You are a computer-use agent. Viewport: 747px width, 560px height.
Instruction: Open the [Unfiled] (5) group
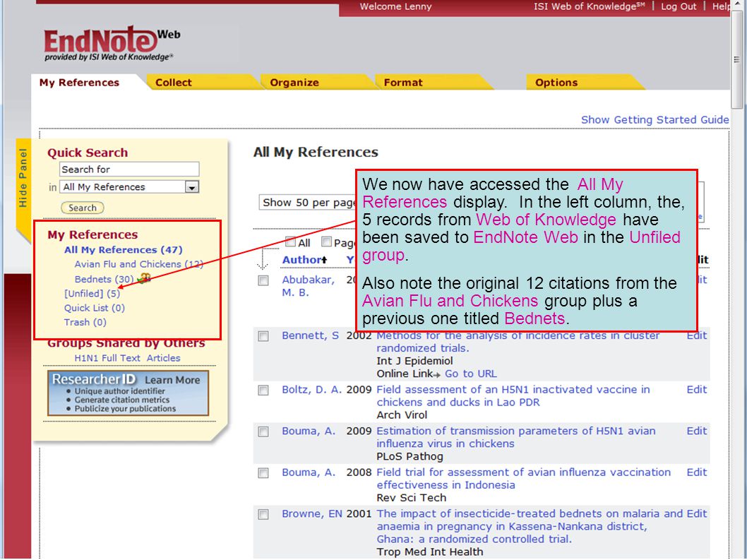click(x=92, y=294)
